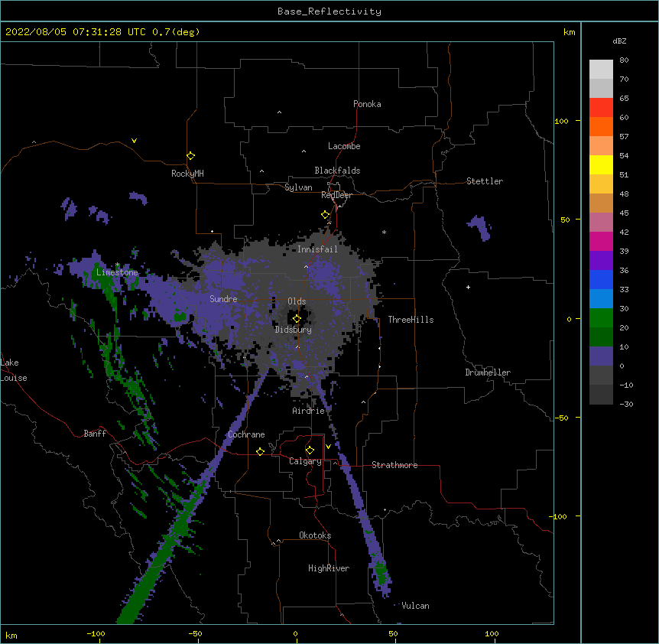Click the Cochrane city label

[x=246, y=434]
